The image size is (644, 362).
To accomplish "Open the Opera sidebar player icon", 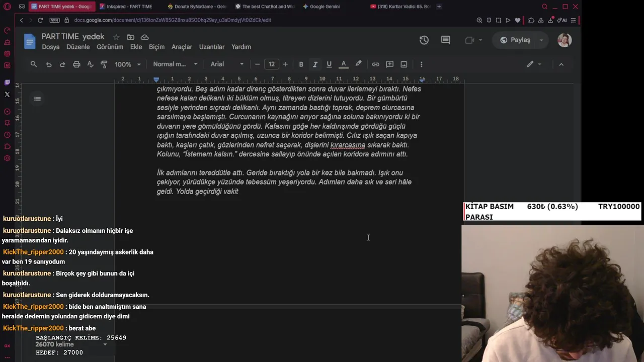I will [7, 112].
